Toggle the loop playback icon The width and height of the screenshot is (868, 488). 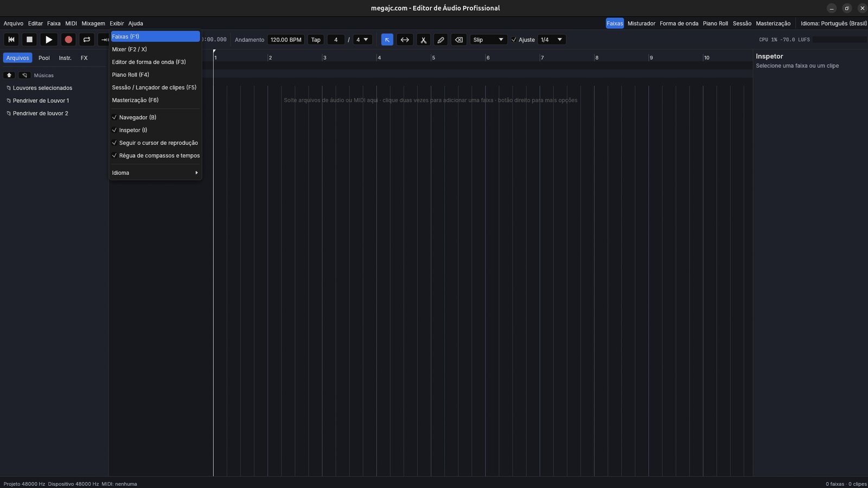[x=87, y=40]
